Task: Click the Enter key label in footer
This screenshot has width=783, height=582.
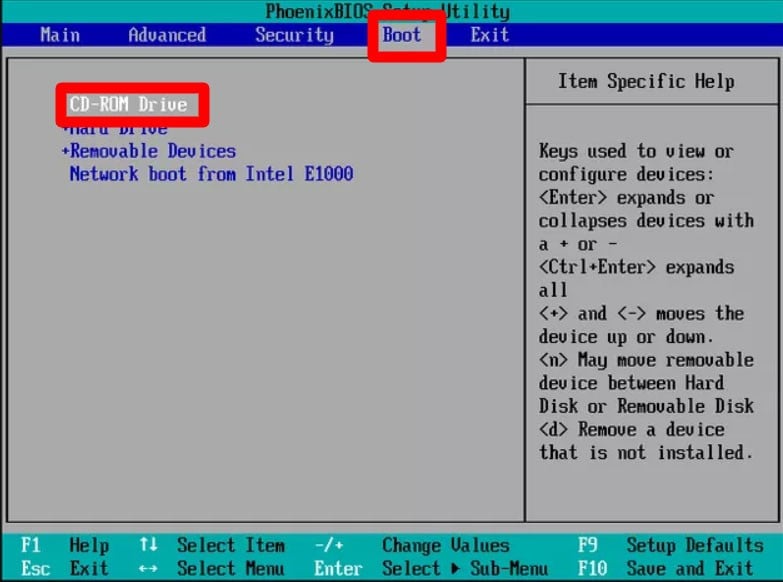Action: tap(337, 568)
